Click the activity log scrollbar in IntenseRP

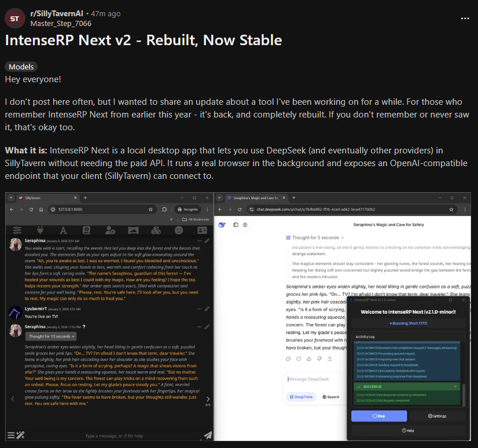464,395
